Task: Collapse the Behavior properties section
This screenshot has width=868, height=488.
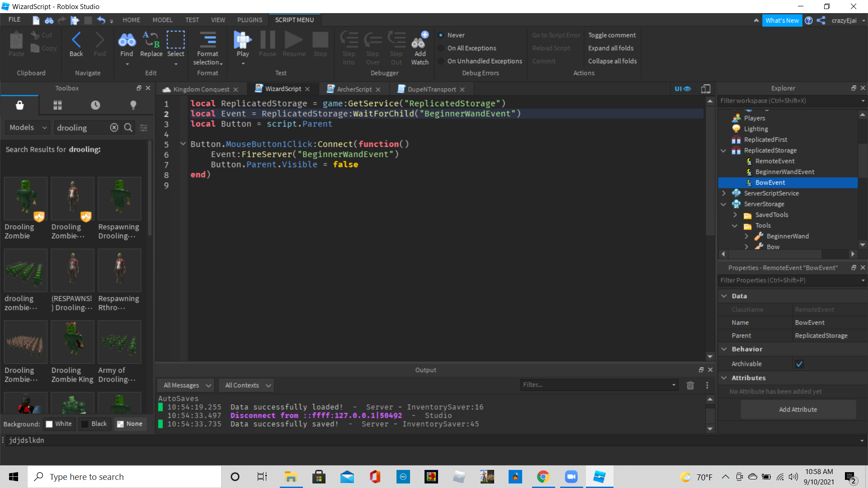Action: pos(724,349)
